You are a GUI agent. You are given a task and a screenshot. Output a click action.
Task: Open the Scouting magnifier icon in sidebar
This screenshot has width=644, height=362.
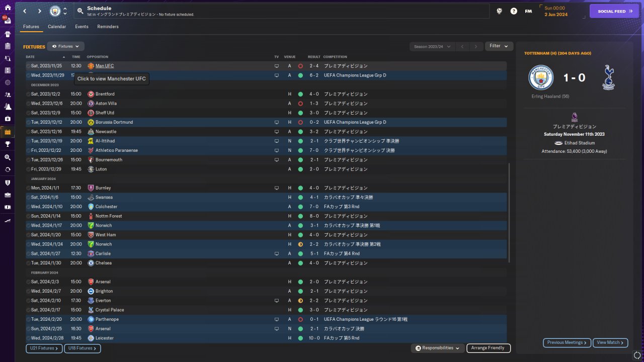(x=8, y=157)
